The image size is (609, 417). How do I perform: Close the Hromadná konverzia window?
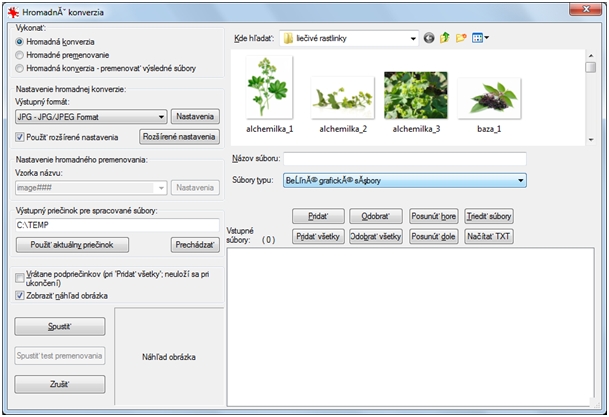click(x=586, y=9)
